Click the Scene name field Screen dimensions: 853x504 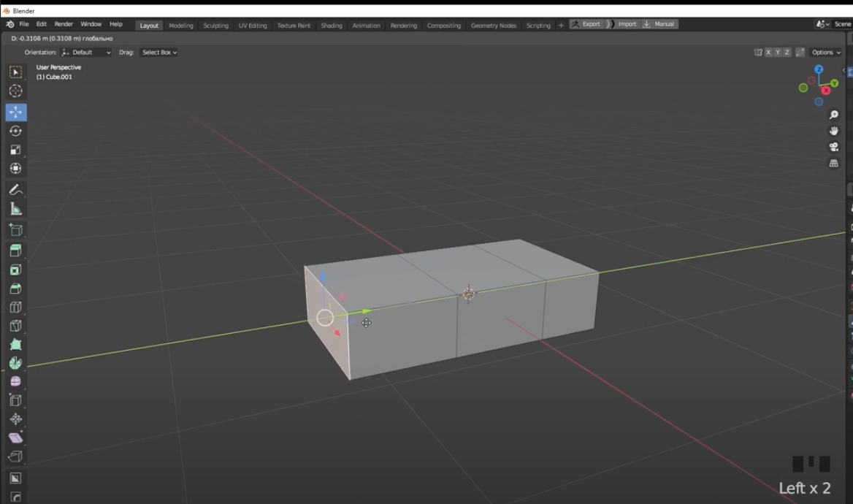[x=844, y=24]
